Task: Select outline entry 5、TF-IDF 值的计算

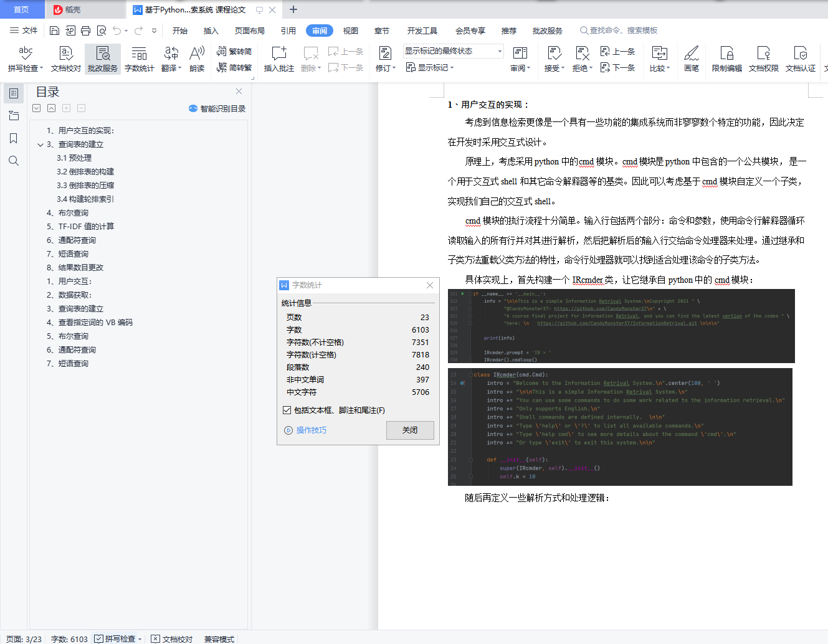Action: point(80,227)
